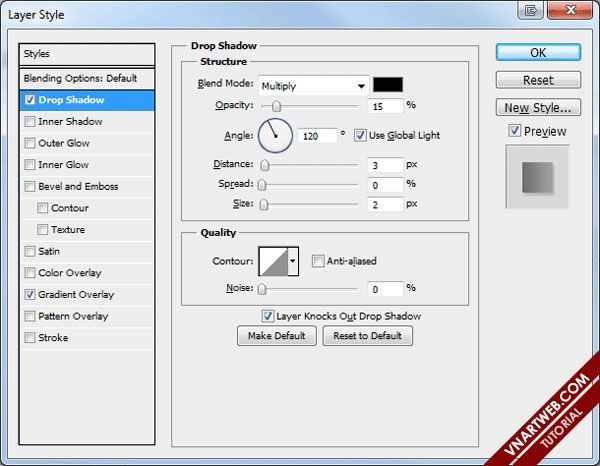Viewport: 600px width, 466px height.
Task: Click the angle dial control
Action: tap(275, 135)
